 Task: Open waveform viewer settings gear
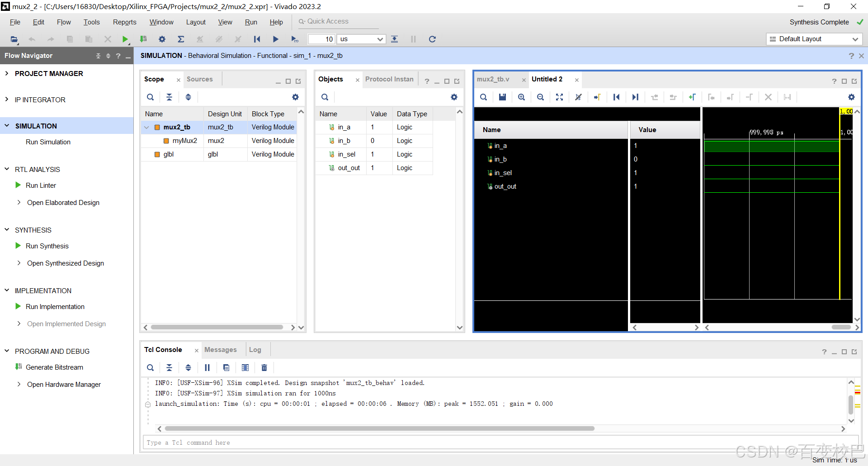click(x=851, y=97)
